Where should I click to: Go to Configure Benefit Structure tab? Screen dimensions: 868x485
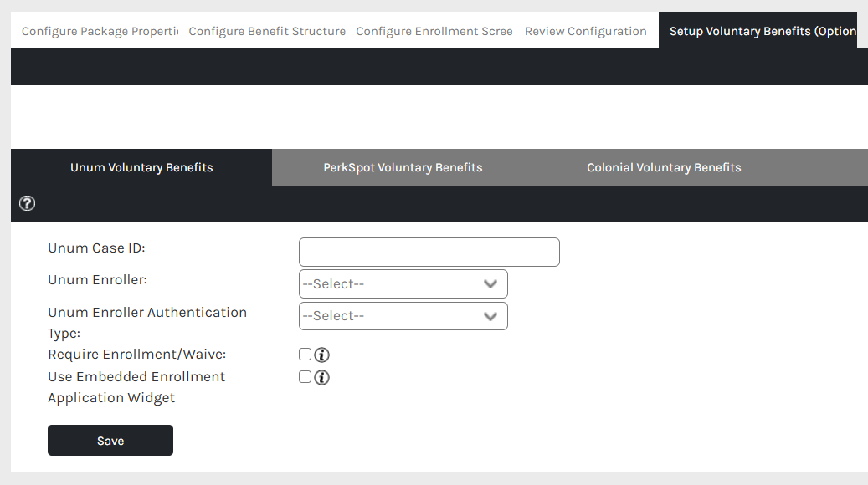click(267, 31)
